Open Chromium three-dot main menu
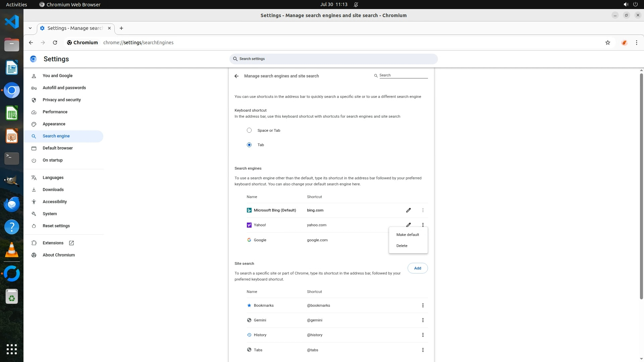644x362 pixels. click(x=636, y=43)
